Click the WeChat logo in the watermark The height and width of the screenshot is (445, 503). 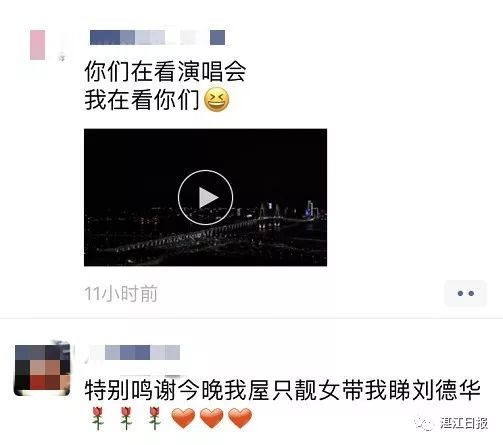424,424
